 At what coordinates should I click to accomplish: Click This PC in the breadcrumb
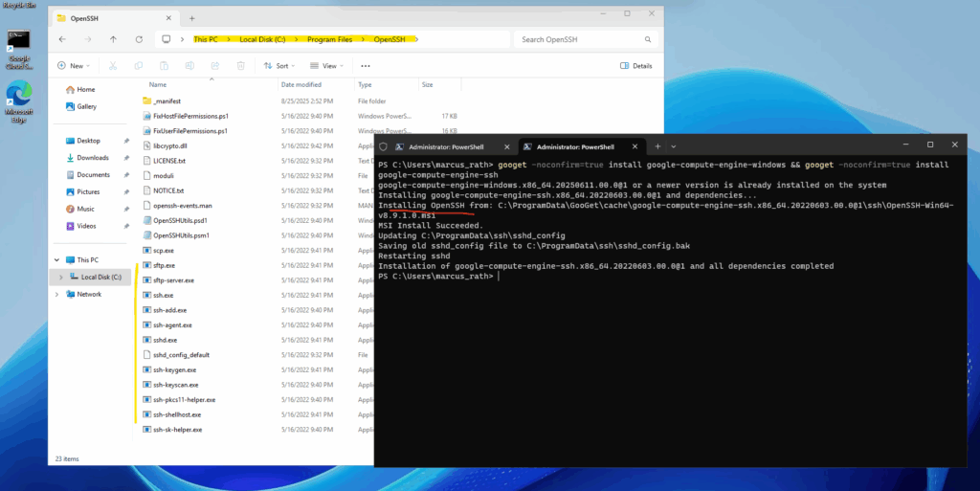point(206,39)
